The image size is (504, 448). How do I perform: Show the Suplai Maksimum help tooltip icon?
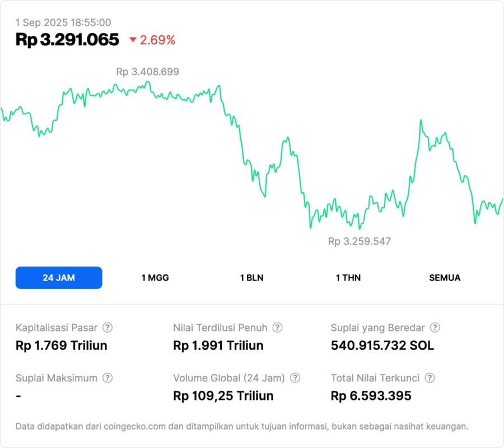pyautogui.click(x=107, y=378)
